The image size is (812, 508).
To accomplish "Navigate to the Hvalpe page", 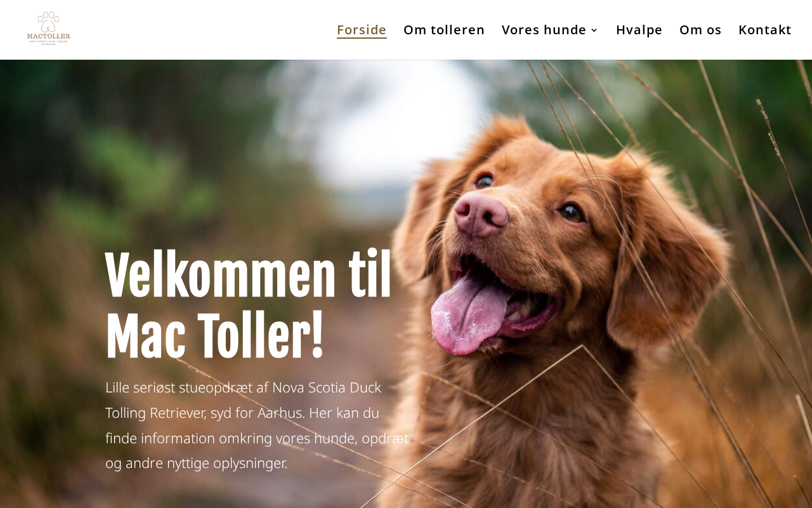I will (x=639, y=30).
